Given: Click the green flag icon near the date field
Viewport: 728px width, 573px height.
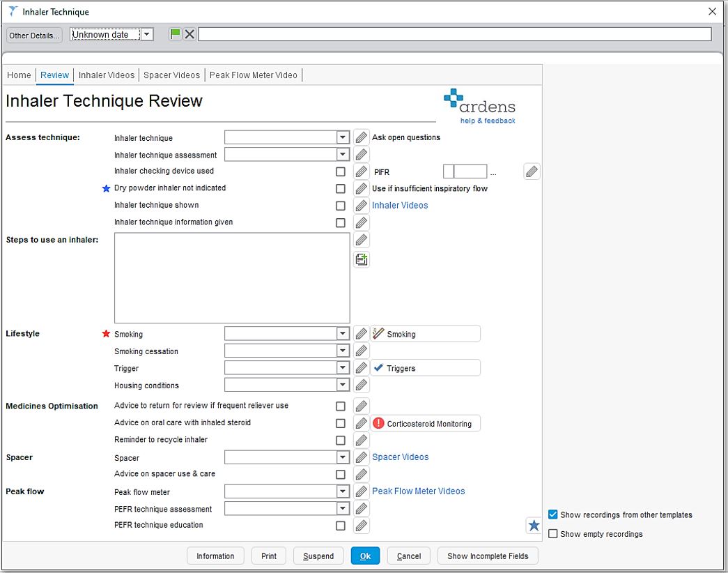Looking at the screenshot, I should (173, 33).
